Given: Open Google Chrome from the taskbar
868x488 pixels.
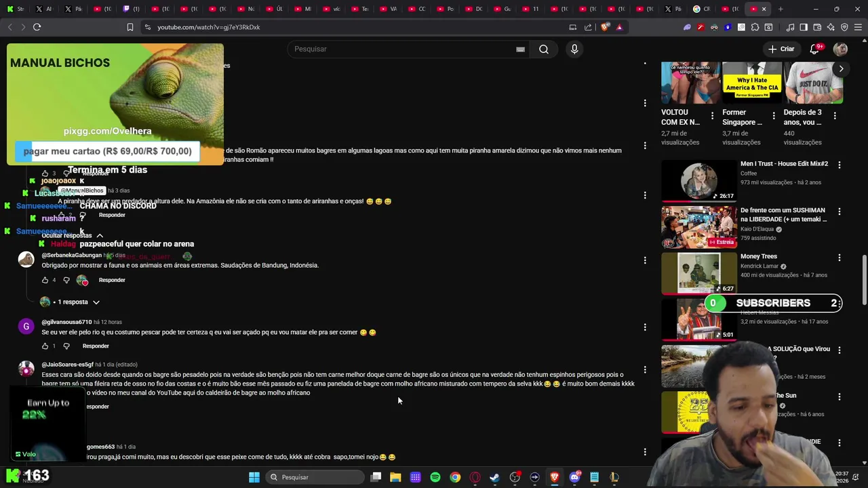Looking at the screenshot, I should pos(455,477).
